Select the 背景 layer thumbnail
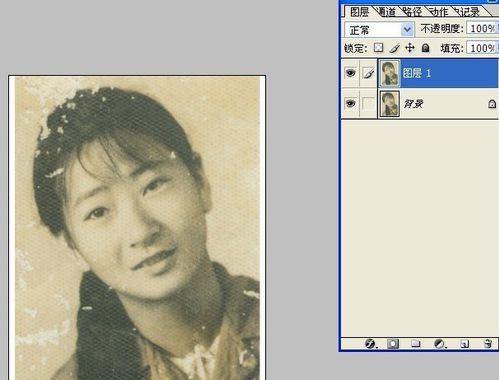The height and width of the screenshot is (380, 499). 390,104
